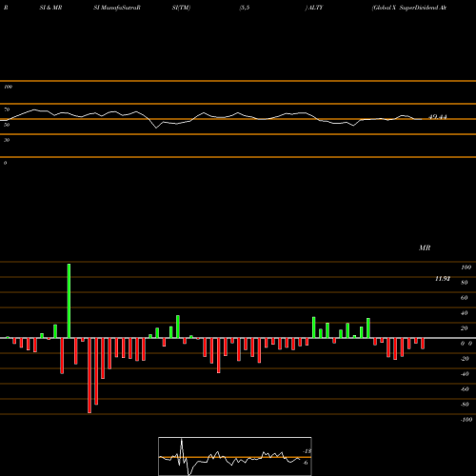
Task: Click the RSI current value 49.44
Action: 438,117
